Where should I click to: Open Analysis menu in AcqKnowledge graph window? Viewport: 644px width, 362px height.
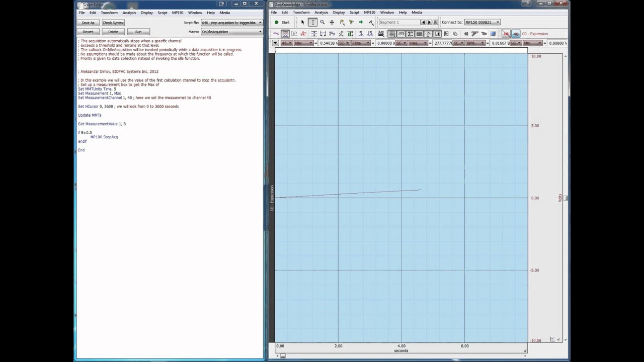point(321,13)
